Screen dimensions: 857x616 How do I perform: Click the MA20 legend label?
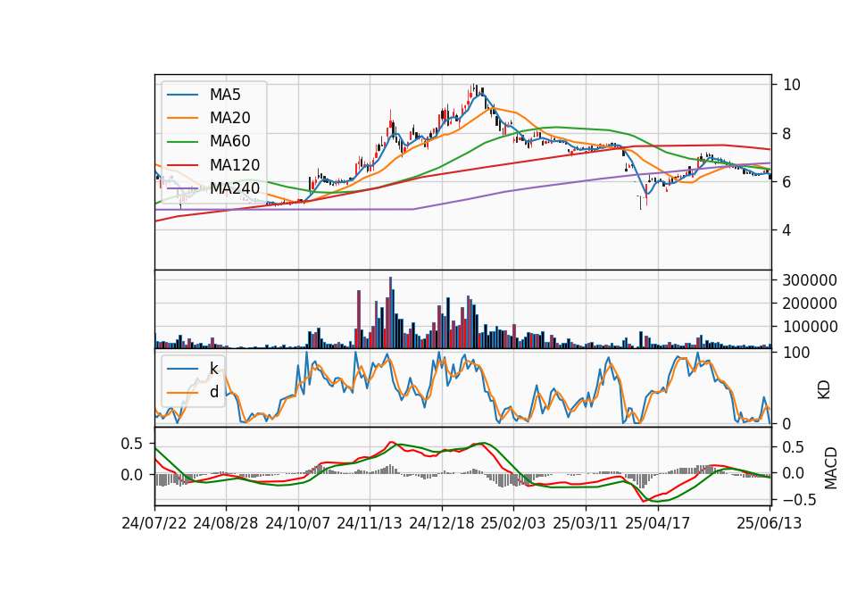(230, 118)
